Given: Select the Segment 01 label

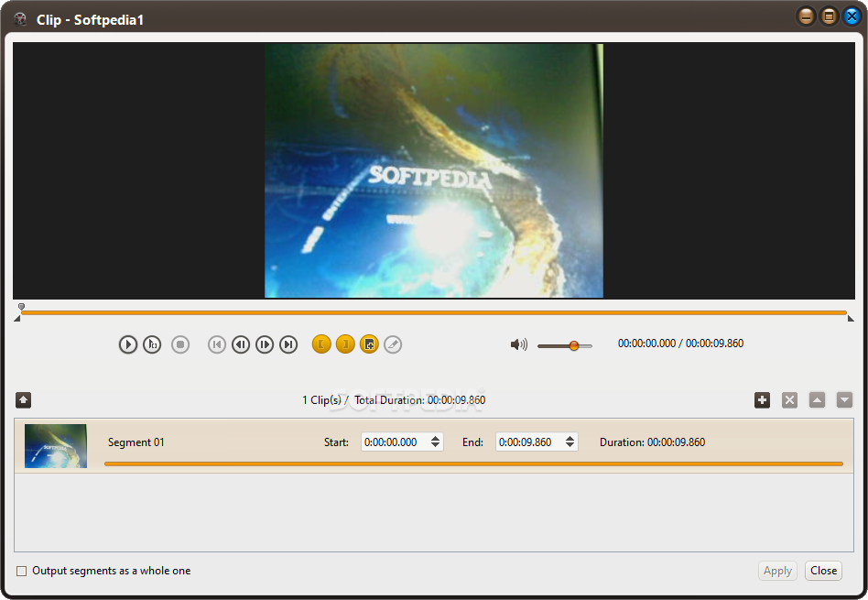Looking at the screenshot, I should pyautogui.click(x=136, y=442).
